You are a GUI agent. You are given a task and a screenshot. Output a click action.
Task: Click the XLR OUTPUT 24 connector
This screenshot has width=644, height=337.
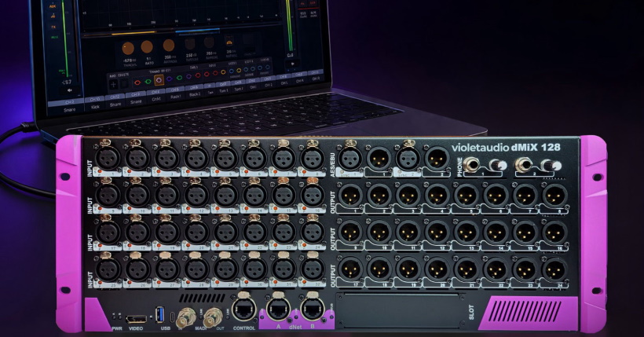[554, 269]
